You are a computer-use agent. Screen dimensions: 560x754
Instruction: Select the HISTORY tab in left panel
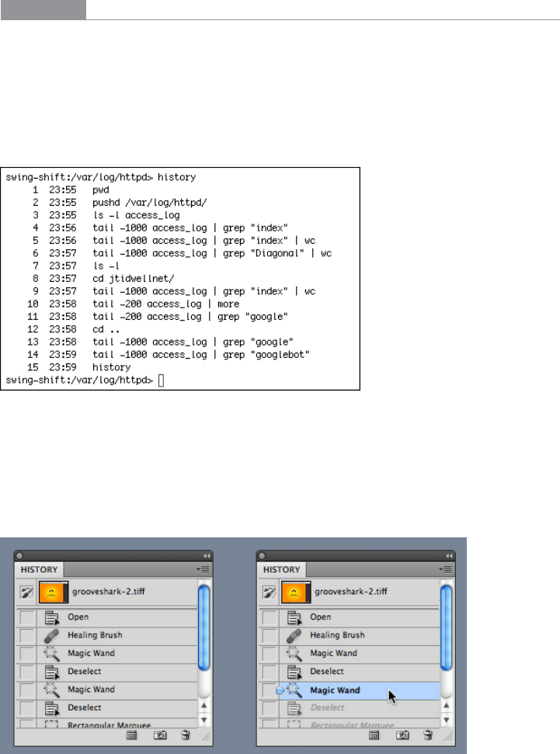point(40,570)
